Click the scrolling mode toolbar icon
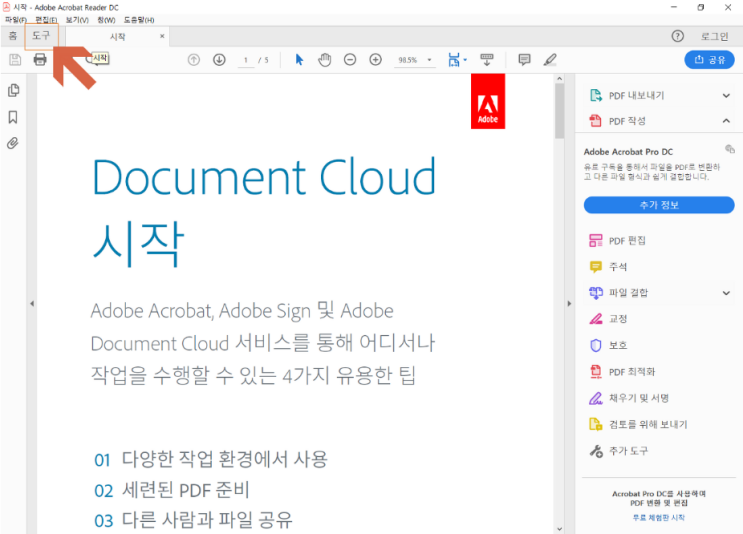743x534 pixels. click(487, 60)
